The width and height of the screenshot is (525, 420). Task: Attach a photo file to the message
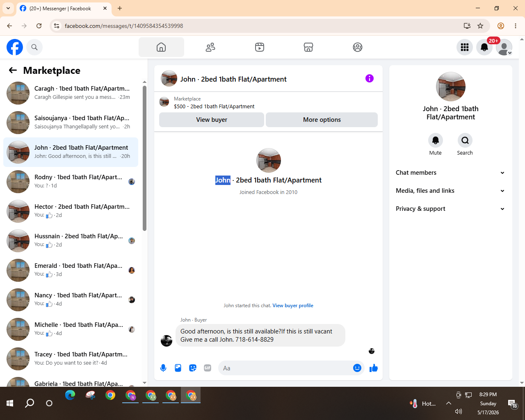178,368
